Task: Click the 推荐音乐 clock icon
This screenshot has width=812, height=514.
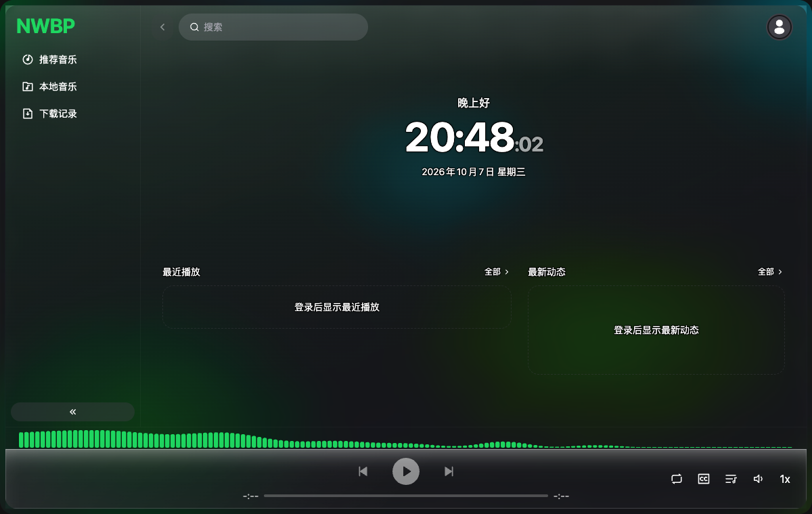Action: pos(28,60)
